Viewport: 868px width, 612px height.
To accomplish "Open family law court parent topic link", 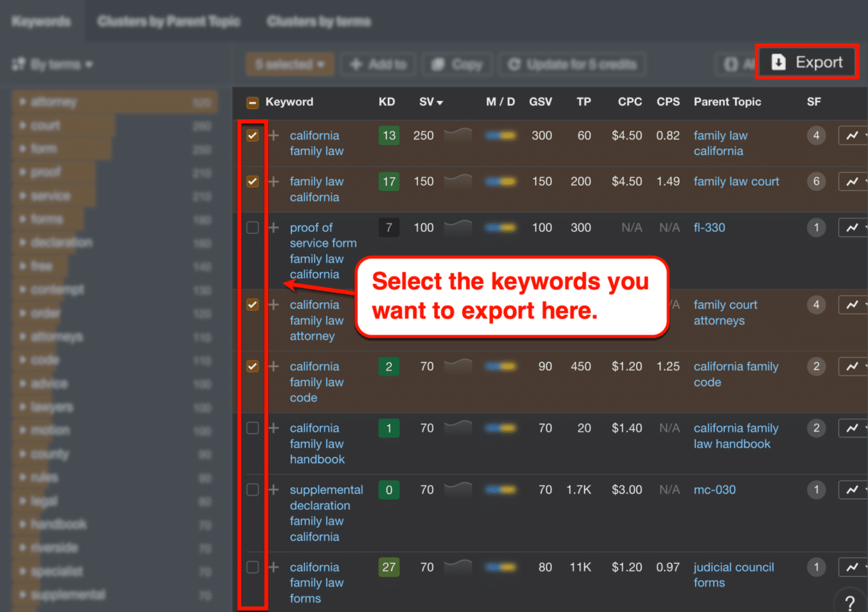I will 736,182.
